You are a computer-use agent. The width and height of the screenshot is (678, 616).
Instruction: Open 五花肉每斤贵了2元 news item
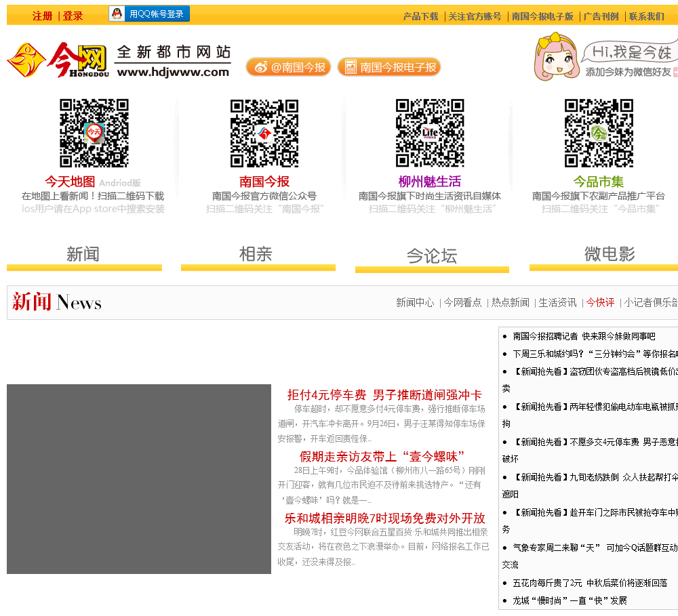[x=590, y=583]
